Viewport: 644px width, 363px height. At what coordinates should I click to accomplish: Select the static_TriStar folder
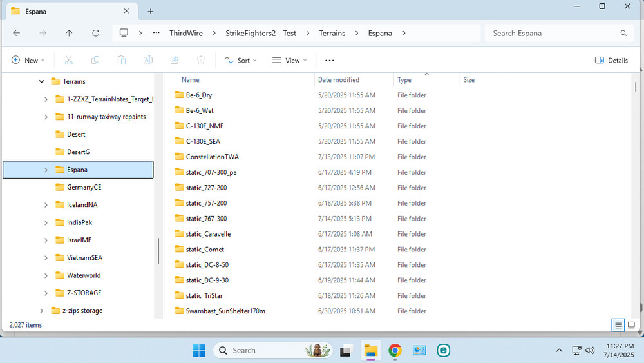coord(204,295)
